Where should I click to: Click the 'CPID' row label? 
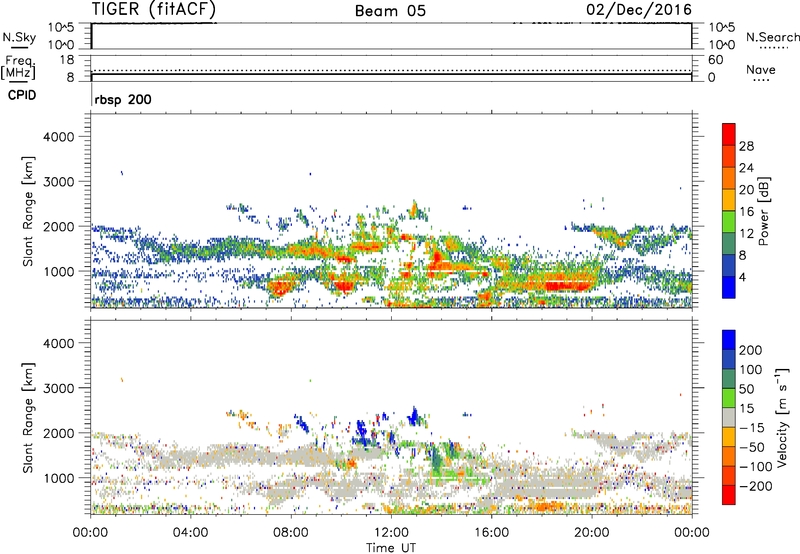[x=22, y=95]
